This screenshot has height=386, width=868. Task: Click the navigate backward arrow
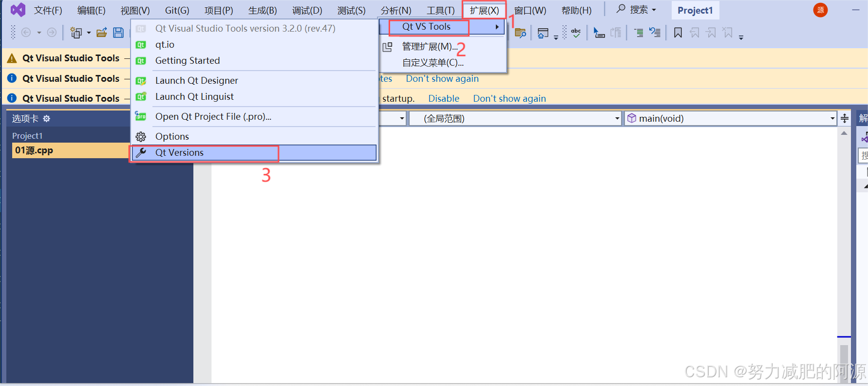(x=26, y=33)
